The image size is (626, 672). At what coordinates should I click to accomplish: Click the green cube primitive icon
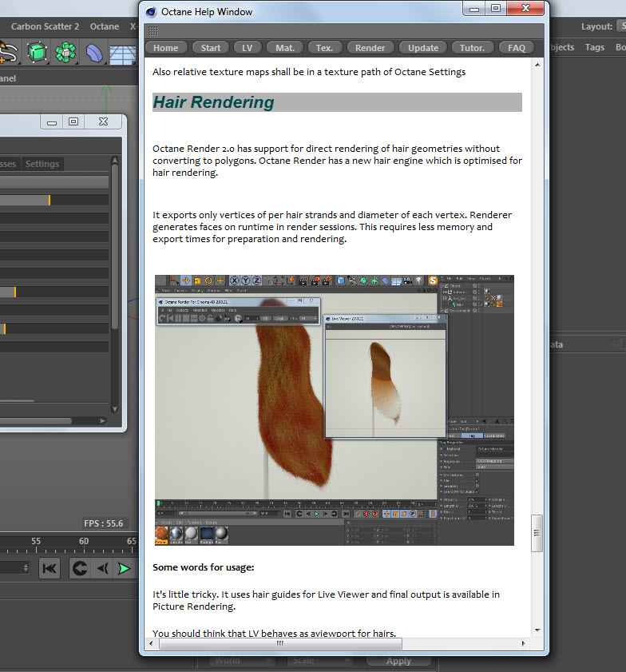37,52
